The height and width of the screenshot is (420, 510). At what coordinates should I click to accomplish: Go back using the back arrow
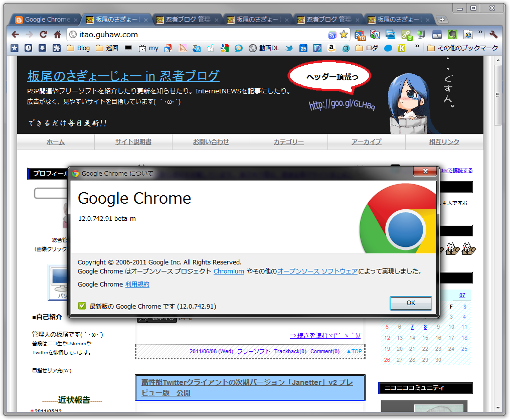(x=15, y=34)
